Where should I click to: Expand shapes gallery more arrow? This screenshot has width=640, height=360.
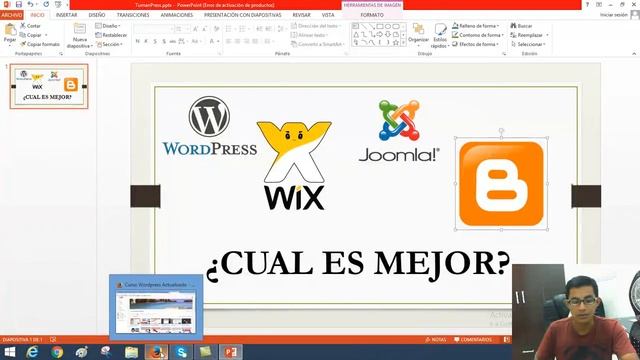[404, 42]
